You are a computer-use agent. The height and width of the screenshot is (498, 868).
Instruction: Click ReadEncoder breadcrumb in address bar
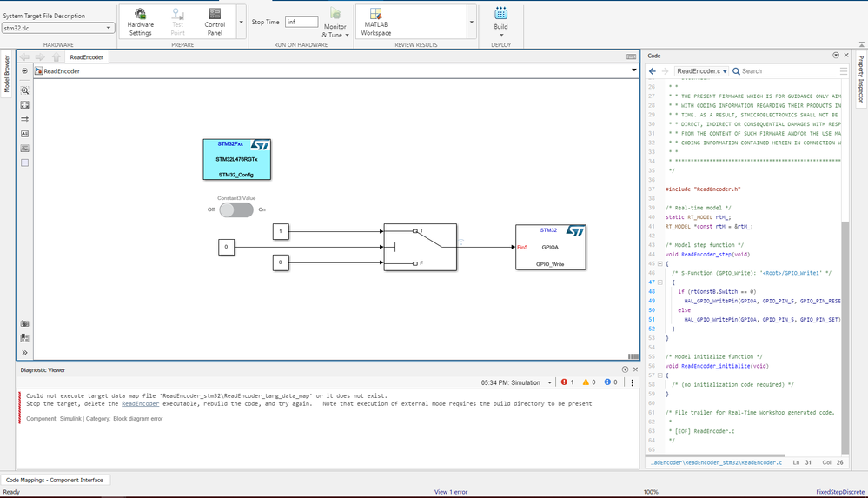click(62, 71)
